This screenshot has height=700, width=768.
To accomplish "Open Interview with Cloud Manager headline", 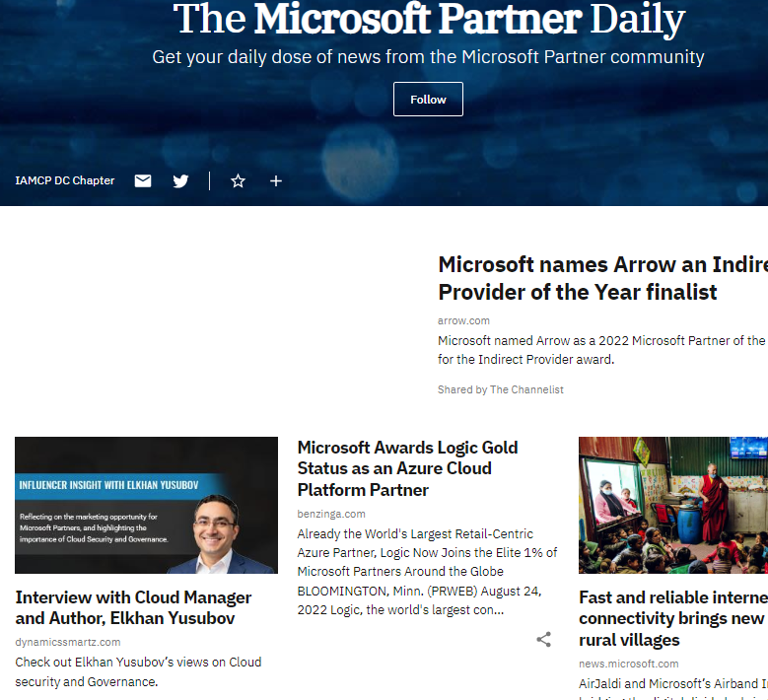I will point(133,608).
